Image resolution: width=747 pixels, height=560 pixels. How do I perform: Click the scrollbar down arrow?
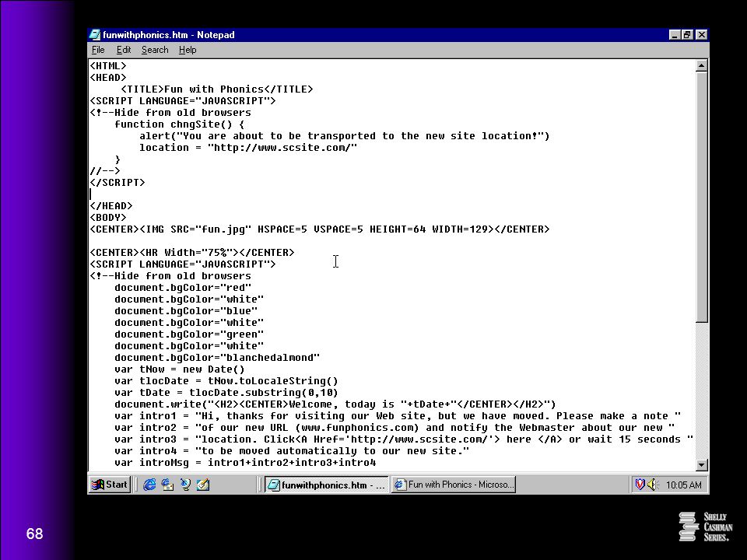pos(701,465)
